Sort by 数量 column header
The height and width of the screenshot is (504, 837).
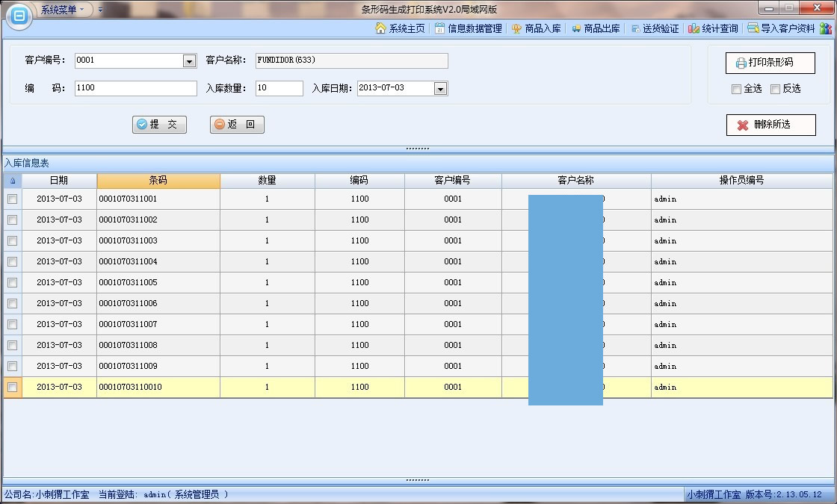[268, 181]
